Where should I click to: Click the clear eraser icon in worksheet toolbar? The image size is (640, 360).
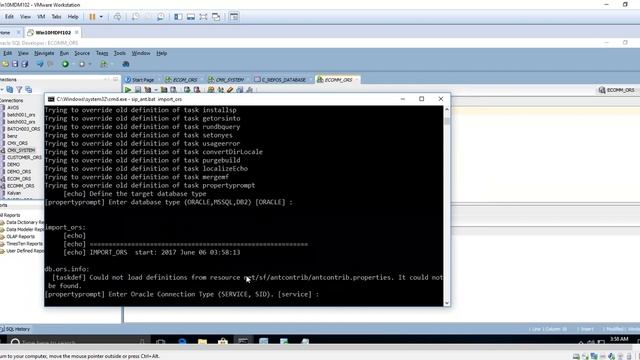[230, 90]
